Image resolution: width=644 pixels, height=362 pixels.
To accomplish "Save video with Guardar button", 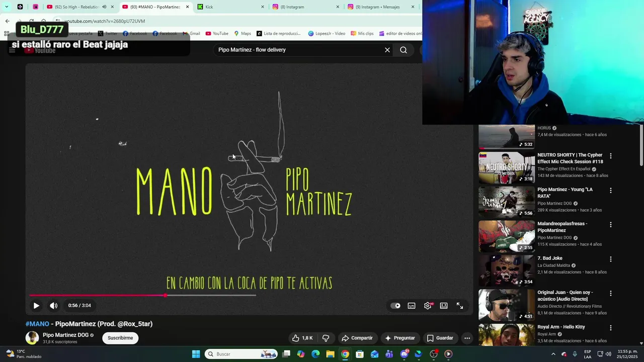I will (440, 338).
